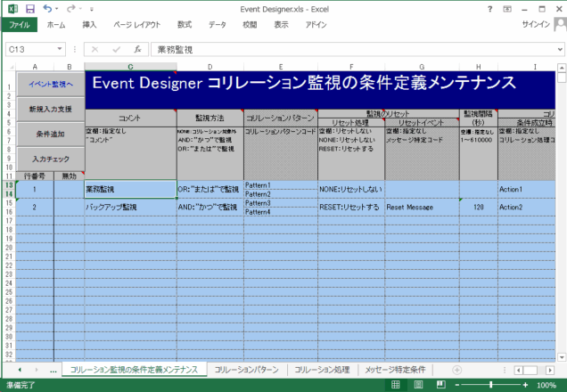Open the Name Box dropdown arrow
The image size is (567, 392).
click(60, 49)
